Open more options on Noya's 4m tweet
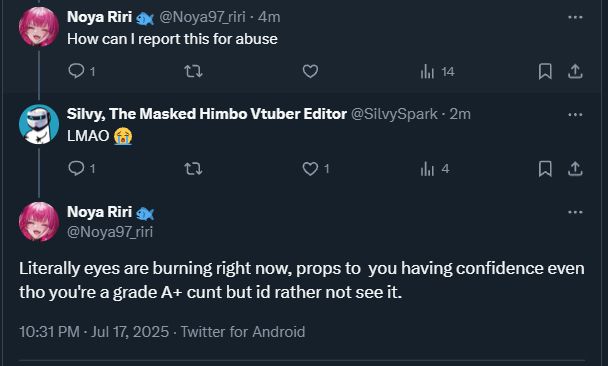The width and height of the screenshot is (608, 366). coord(575,17)
